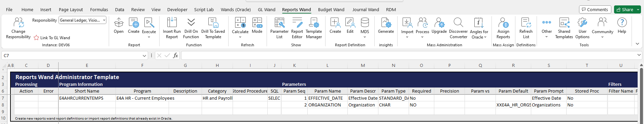The image size is (644, 124).
Task: Open Shared Templates
Action: 564,28
